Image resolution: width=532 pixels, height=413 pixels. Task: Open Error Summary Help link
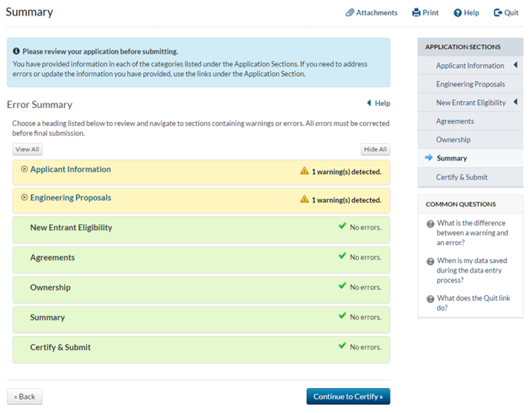(x=378, y=103)
